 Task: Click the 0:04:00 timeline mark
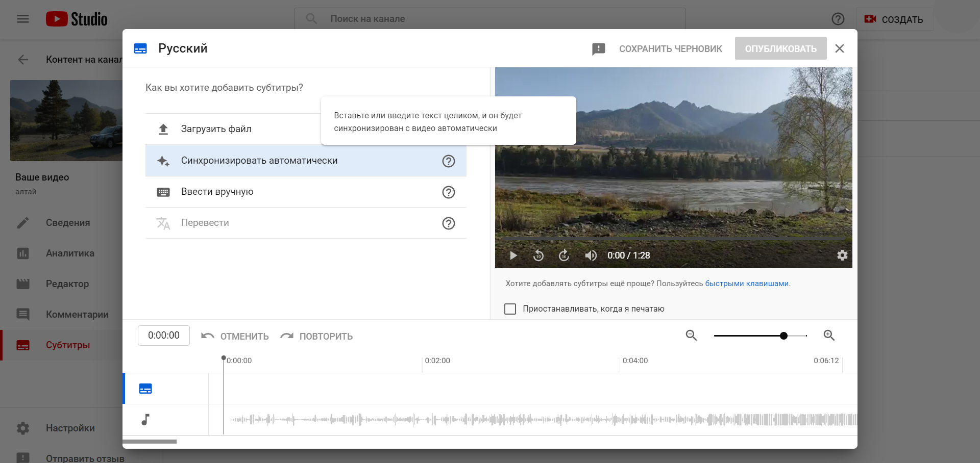(635, 361)
